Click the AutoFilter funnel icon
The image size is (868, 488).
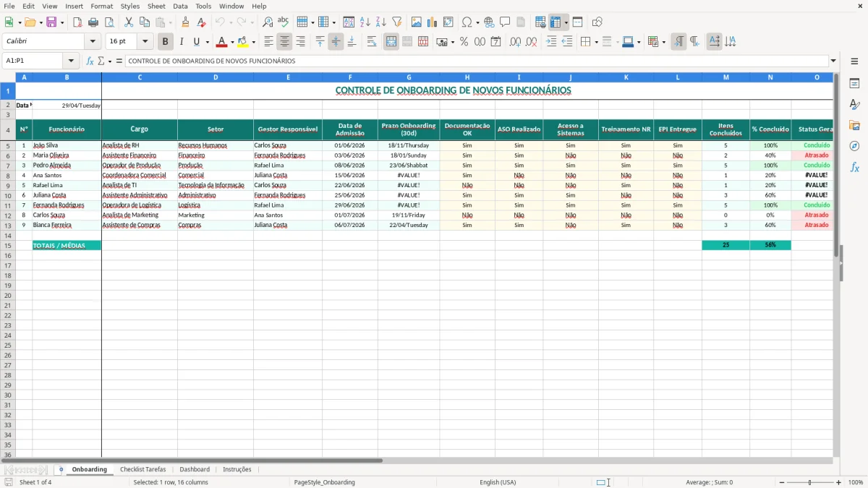[397, 22]
